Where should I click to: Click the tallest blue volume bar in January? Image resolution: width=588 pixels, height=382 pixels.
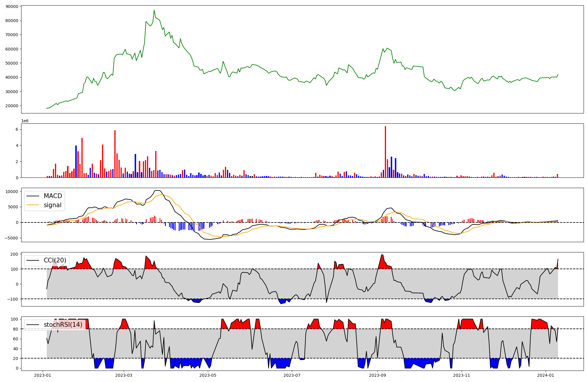point(76,161)
